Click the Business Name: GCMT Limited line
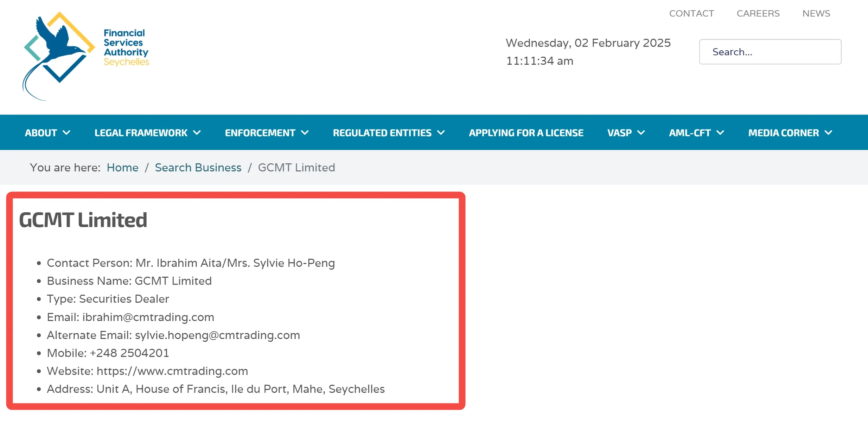 [x=129, y=281]
